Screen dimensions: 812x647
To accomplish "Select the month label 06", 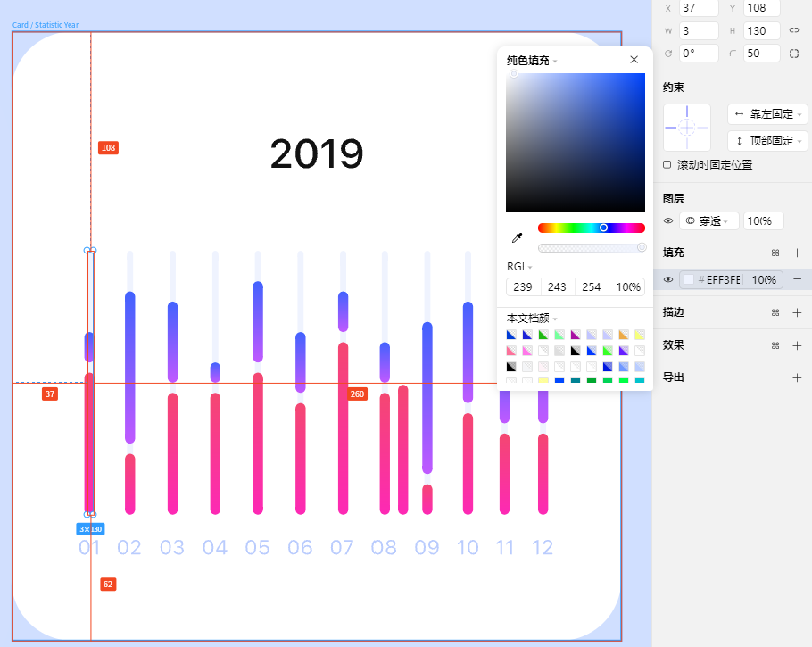I will [300, 548].
